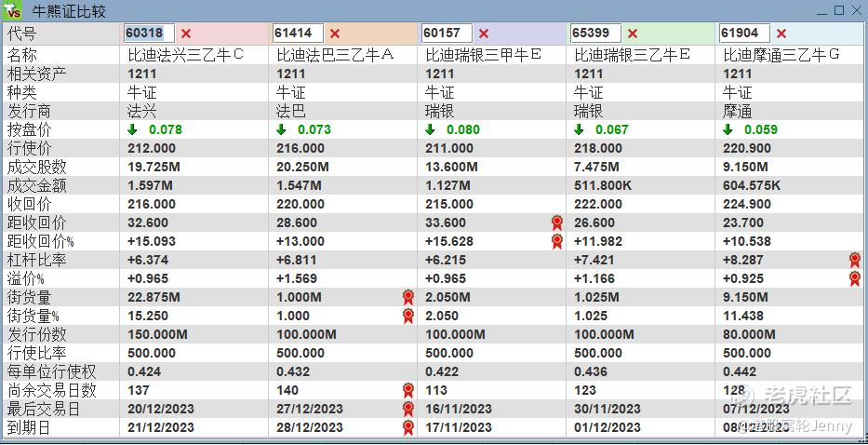The height and width of the screenshot is (445, 868).
Task: Select the 代号 row label
Action: click(x=21, y=34)
